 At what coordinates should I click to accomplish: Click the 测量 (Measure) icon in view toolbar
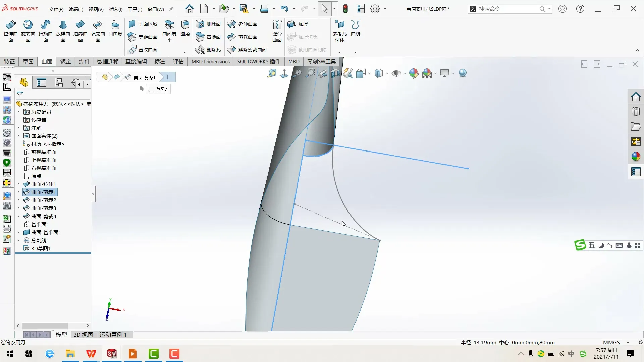[x=272, y=73]
